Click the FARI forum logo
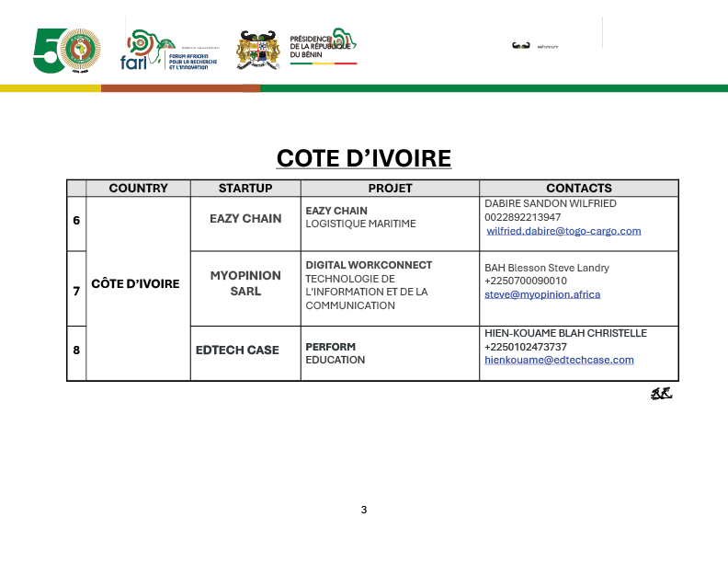This screenshot has height=563, width=728. 169,50
